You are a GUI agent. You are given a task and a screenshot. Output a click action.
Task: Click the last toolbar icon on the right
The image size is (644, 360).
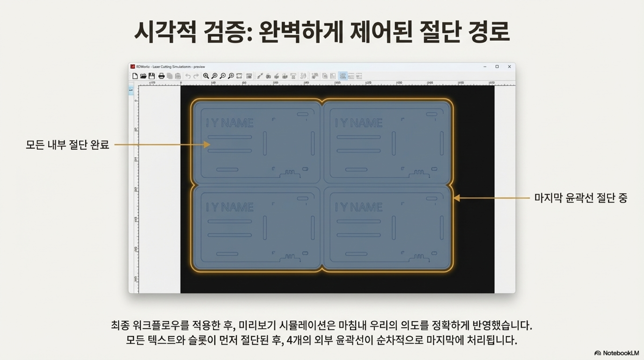click(359, 76)
